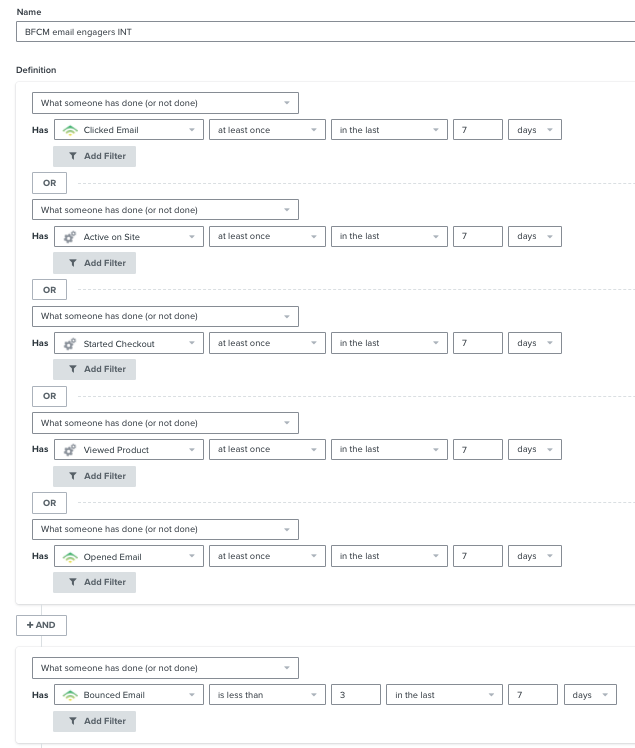635x748 pixels.
Task: Expand the first 'What someone has done' dropdown
Action: [x=165, y=103]
